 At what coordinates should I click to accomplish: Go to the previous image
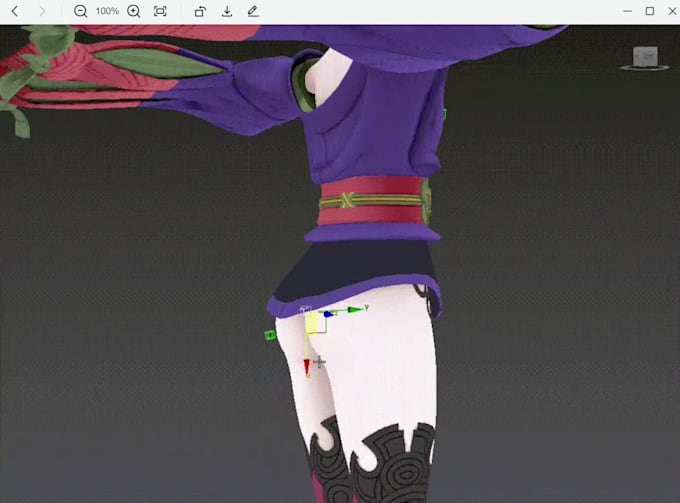15,11
